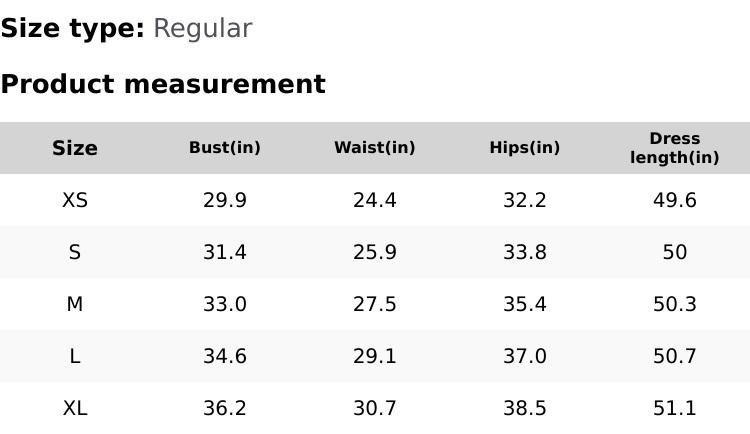Click the Product measurement heading
The image size is (750, 434).
(163, 84)
